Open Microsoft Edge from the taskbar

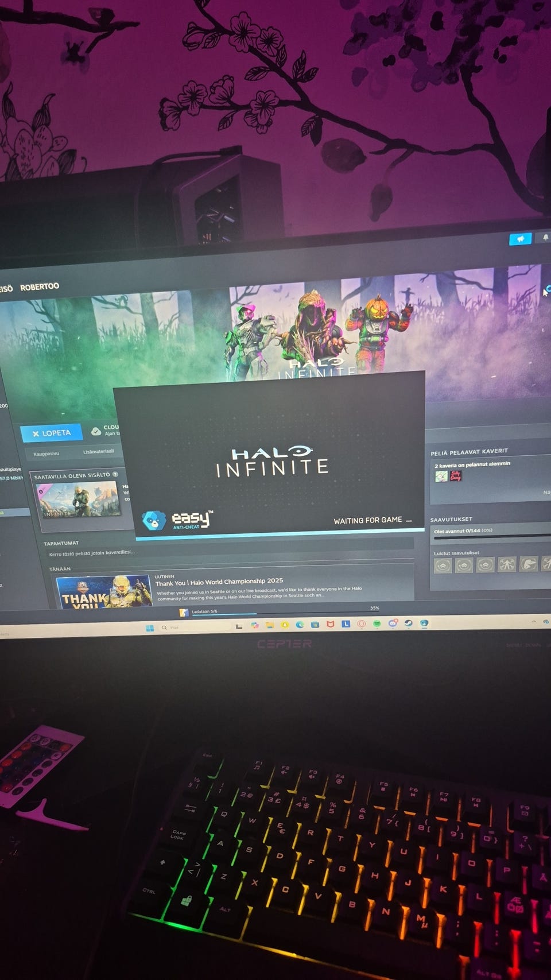coord(300,625)
